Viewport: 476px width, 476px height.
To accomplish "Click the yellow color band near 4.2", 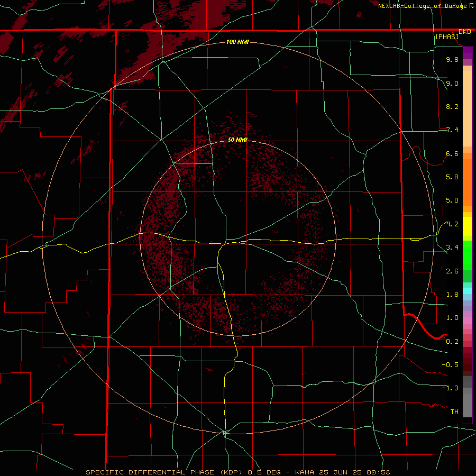I will (x=467, y=226).
